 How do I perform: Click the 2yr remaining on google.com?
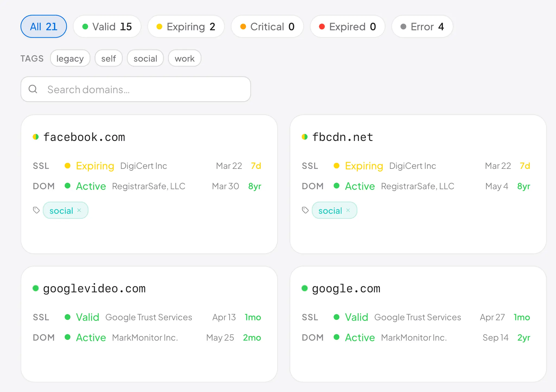pyautogui.click(x=524, y=337)
